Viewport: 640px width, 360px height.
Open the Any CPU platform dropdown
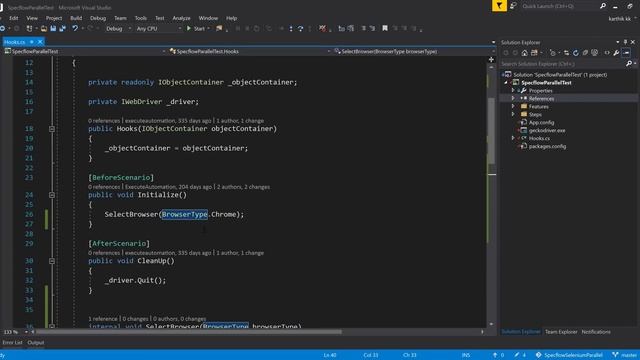tap(180, 29)
